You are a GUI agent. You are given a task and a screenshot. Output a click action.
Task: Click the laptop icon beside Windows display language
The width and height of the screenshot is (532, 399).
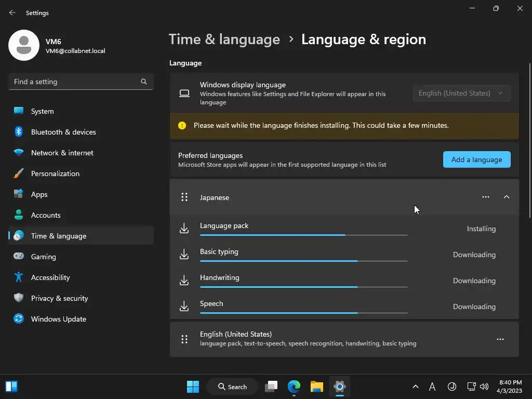point(184,94)
